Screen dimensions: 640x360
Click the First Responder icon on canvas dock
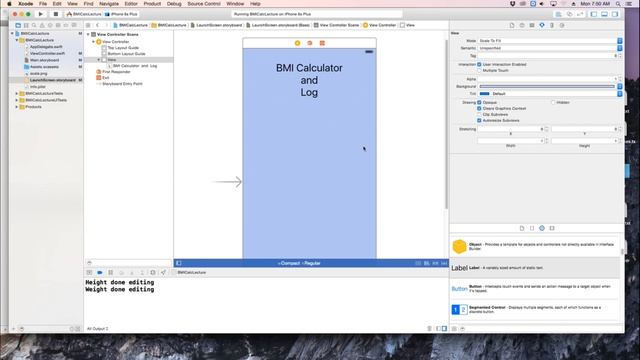click(x=310, y=43)
